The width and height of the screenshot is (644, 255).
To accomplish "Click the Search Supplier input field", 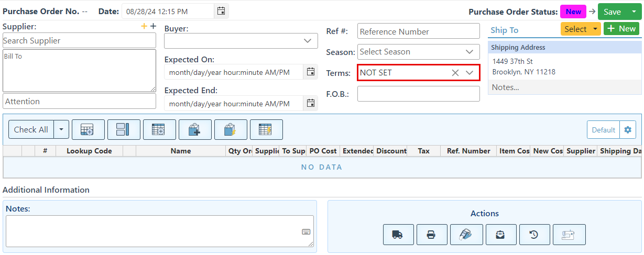I will pyautogui.click(x=79, y=41).
